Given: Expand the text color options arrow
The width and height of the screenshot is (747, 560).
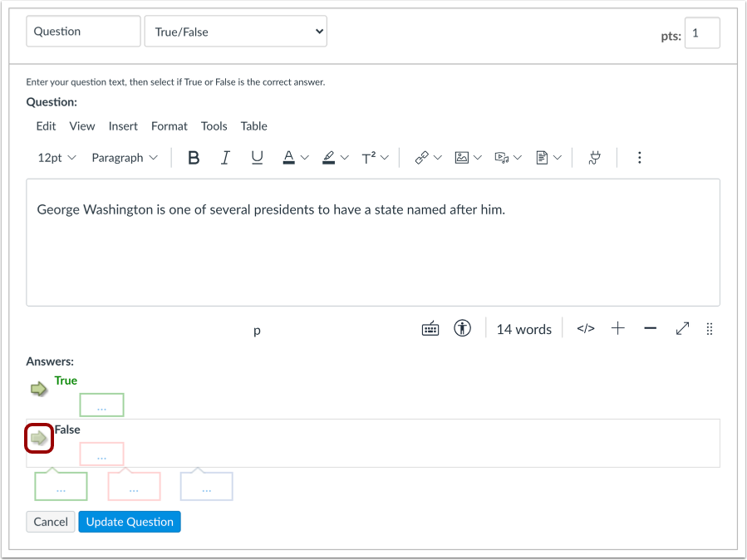Looking at the screenshot, I should tap(305, 158).
